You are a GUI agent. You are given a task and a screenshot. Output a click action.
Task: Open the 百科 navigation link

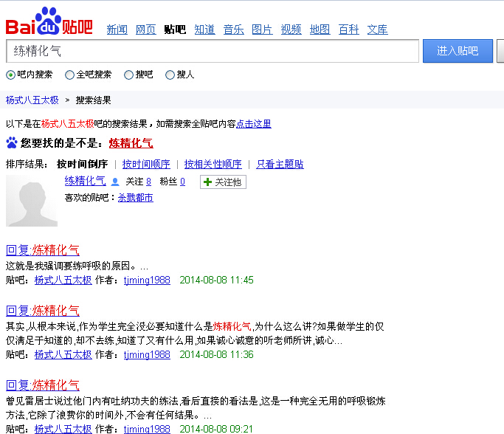pos(349,30)
